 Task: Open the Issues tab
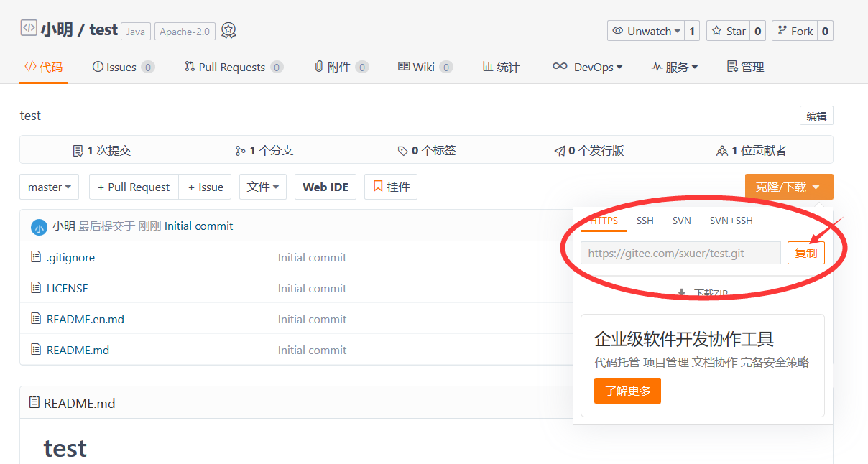tap(124, 67)
